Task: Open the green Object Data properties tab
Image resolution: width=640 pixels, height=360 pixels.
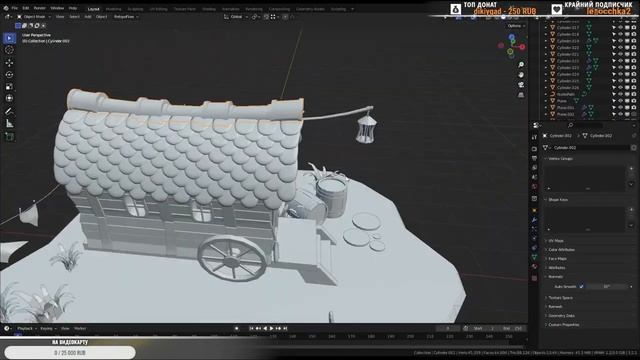Action: tap(534, 257)
